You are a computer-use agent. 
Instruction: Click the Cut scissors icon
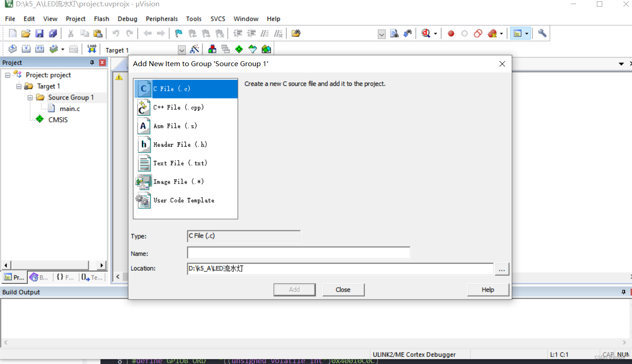coord(71,33)
